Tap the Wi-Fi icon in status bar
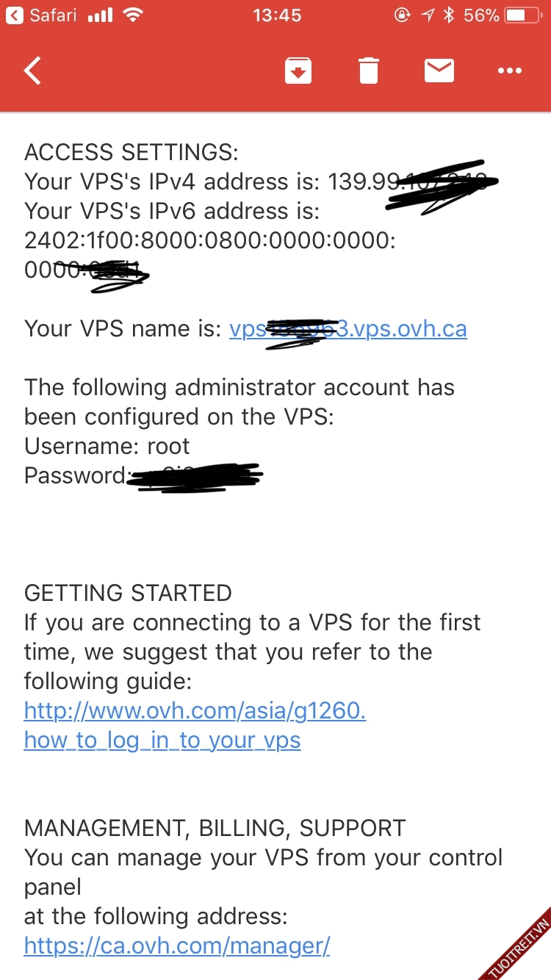Image resolution: width=551 pixels, height=980 pixels. tap(133, 15)
